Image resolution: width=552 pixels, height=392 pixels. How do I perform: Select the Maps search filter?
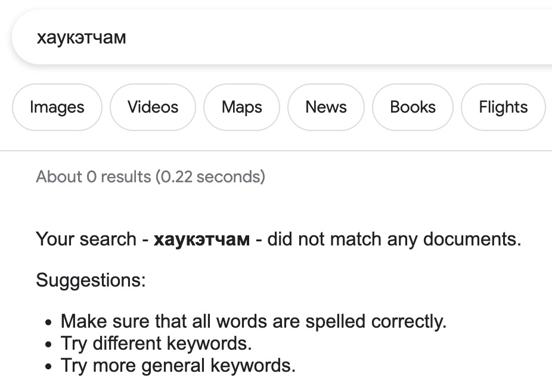point(241,107)
